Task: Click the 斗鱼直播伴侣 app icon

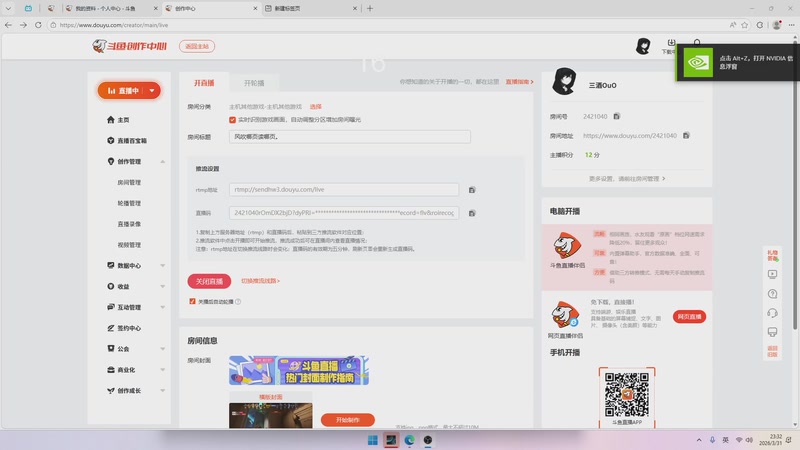Action: [567, 246]
